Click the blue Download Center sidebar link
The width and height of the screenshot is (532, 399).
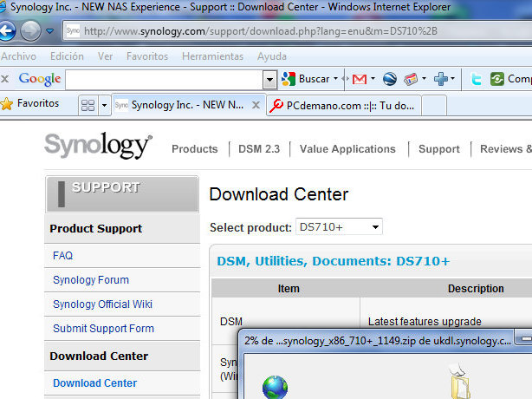(95, 383)
